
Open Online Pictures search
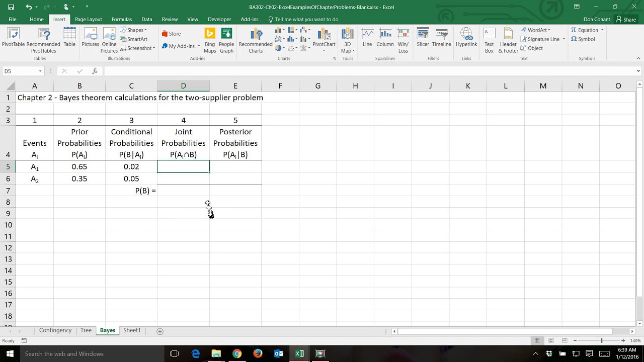(x=109, y=40)
